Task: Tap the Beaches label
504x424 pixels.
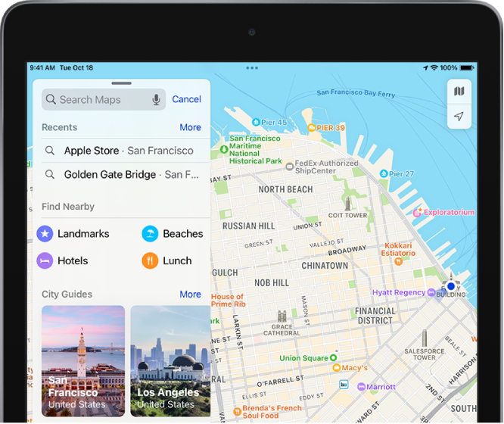Action: (x=183, y=233)
